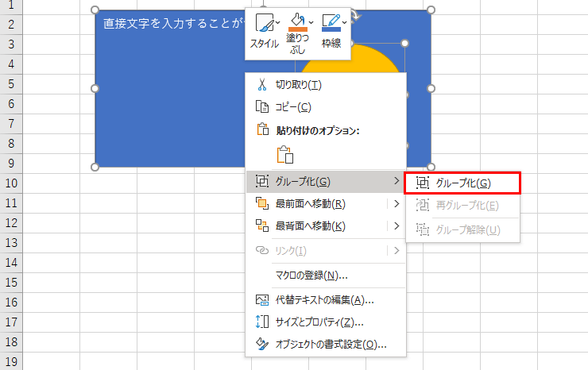Choose マクロの登録(N)... menu entry
This screenshot has width=588, height=370.
pyautogui.click(x=326, y=276)
